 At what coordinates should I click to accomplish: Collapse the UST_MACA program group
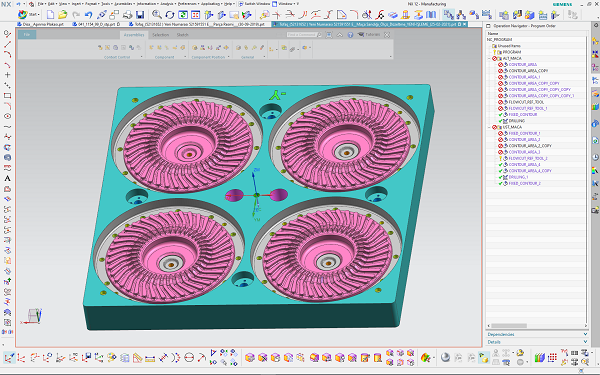tap(489, 127)
